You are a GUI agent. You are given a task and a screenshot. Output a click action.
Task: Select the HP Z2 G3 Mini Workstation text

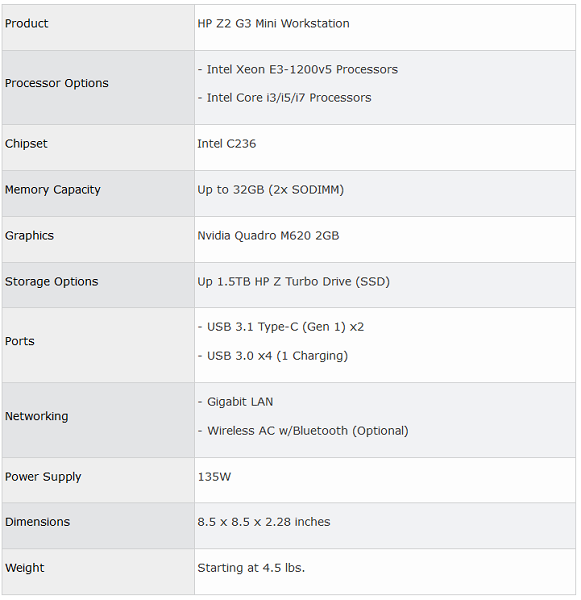(273, 24)
